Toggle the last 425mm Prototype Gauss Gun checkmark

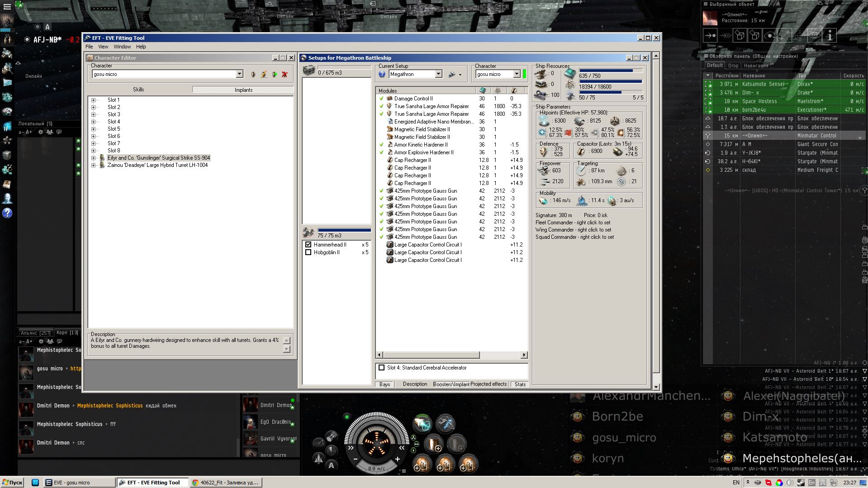pos(381,237)
